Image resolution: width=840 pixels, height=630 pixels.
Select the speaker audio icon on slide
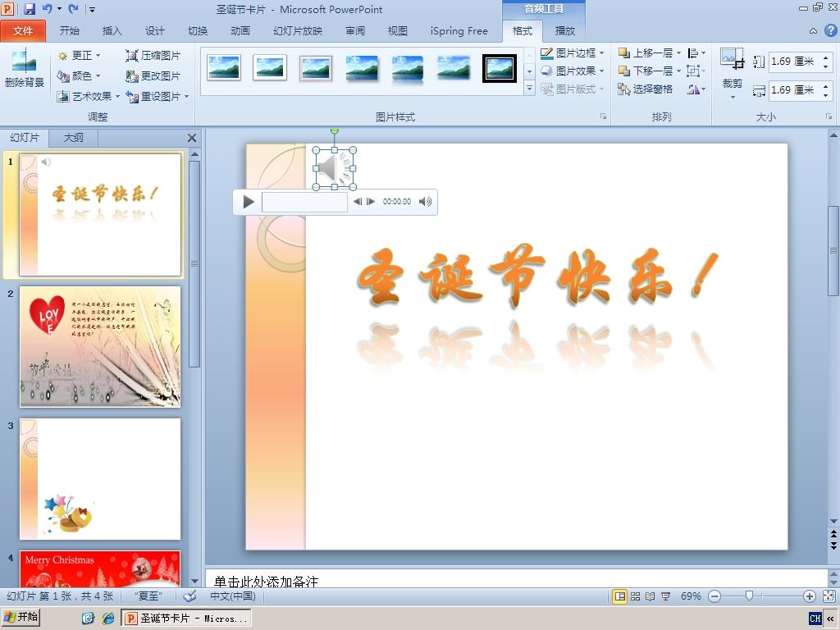pyautogui.click(x=335, y=168)
